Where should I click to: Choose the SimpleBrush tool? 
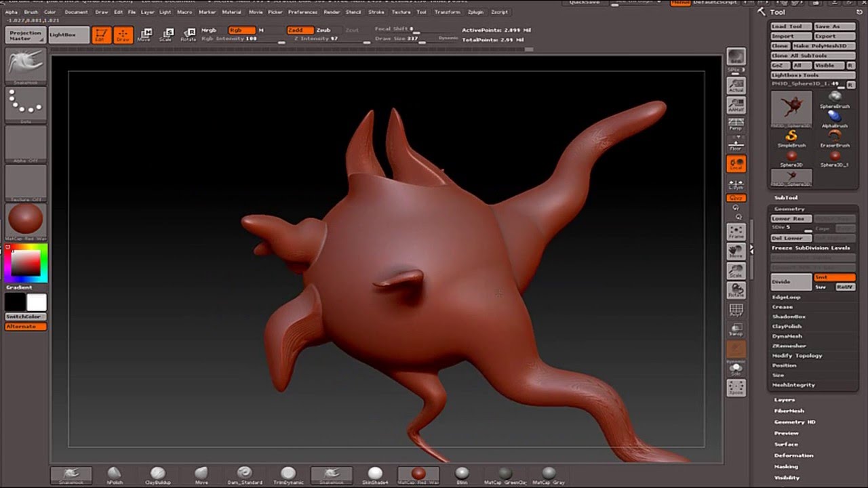[x=791, y=138]
